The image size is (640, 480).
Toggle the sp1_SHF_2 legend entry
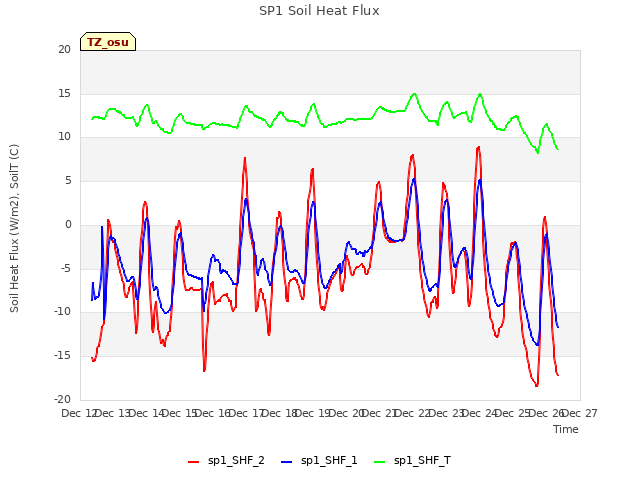(226, 461)
